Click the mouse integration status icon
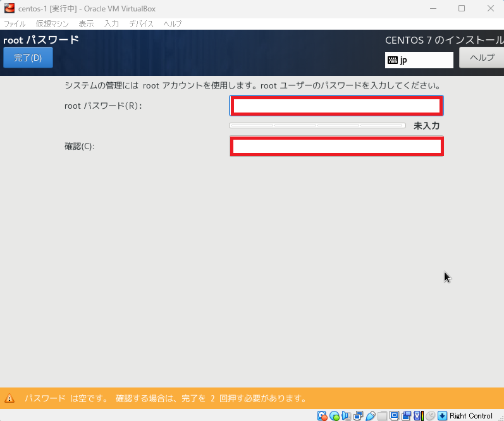The width and height of the screenshot is (504, 421). (x=431, y=415)
